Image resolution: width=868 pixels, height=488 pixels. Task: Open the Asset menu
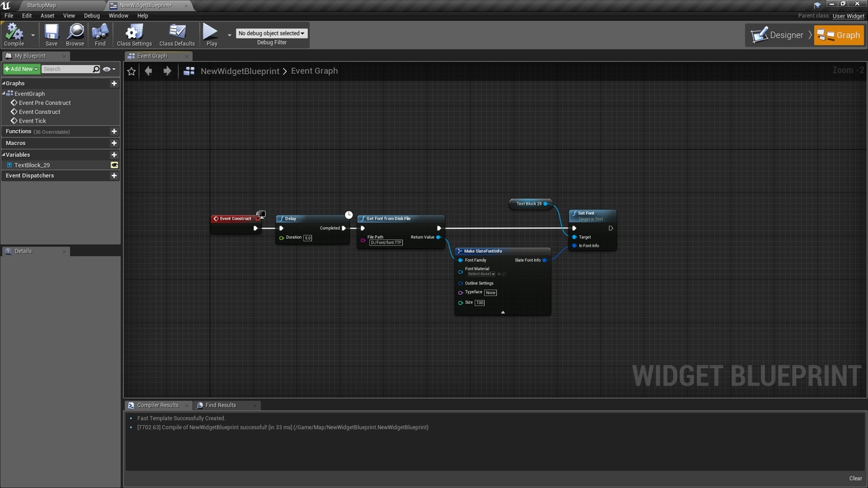(x=47, y=16)
